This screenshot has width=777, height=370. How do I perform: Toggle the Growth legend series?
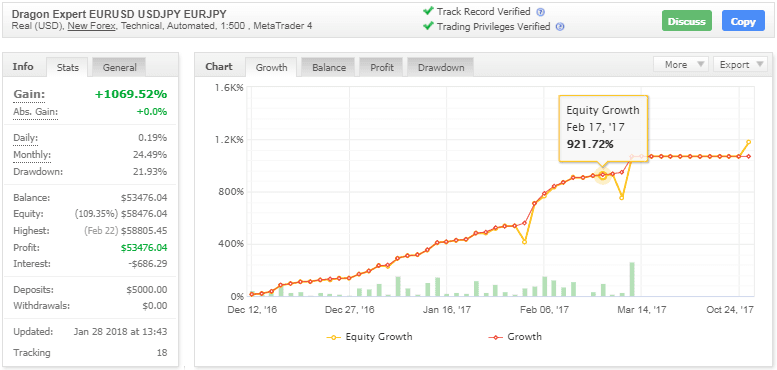click(515, 337)
